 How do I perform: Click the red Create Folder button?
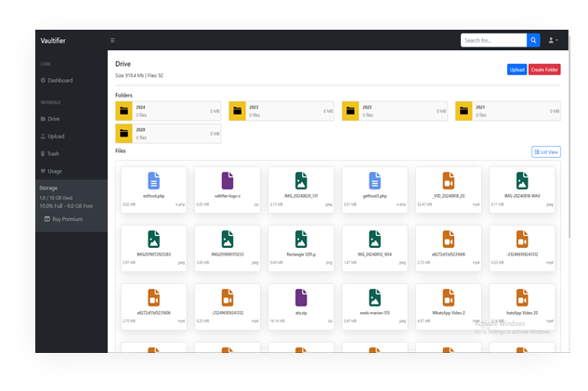(544, 70)
